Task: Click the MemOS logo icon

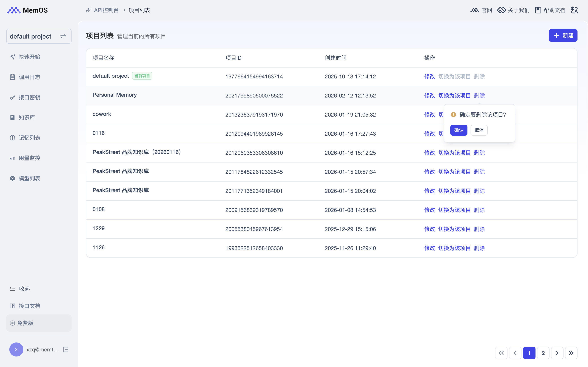Action: [x=14, y=10]
